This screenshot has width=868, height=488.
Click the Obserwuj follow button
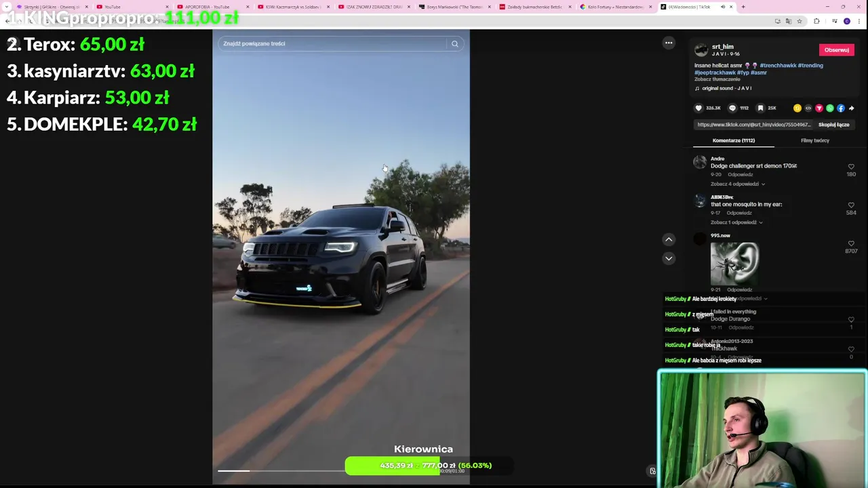pyautogui.click(x=836, y=50)
